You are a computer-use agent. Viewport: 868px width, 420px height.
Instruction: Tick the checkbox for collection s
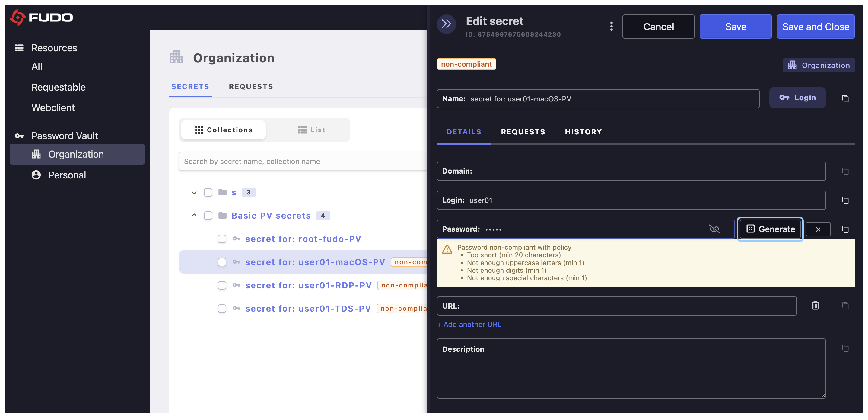[208, 192]
